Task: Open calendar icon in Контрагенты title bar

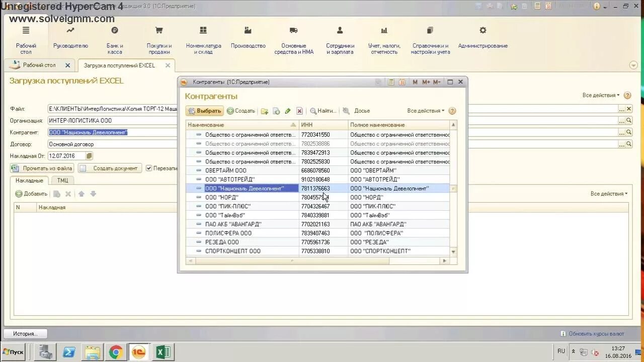Action: (x=402, y=82)
